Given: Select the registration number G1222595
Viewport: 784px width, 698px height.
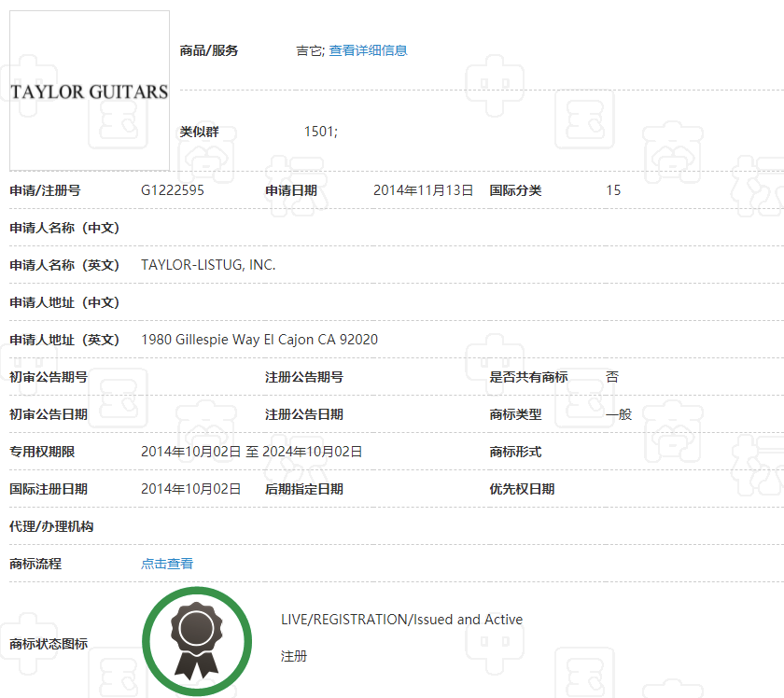Looking at the screenshot, I should coord(173,190).
